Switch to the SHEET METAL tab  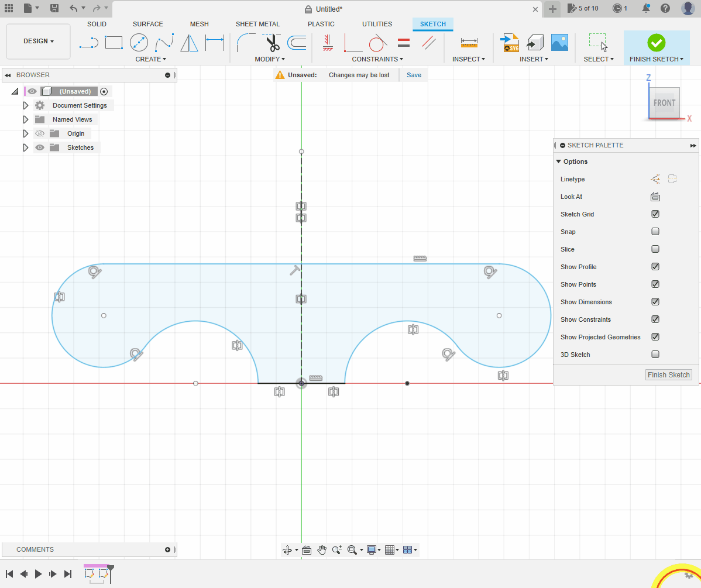(257, 24)
